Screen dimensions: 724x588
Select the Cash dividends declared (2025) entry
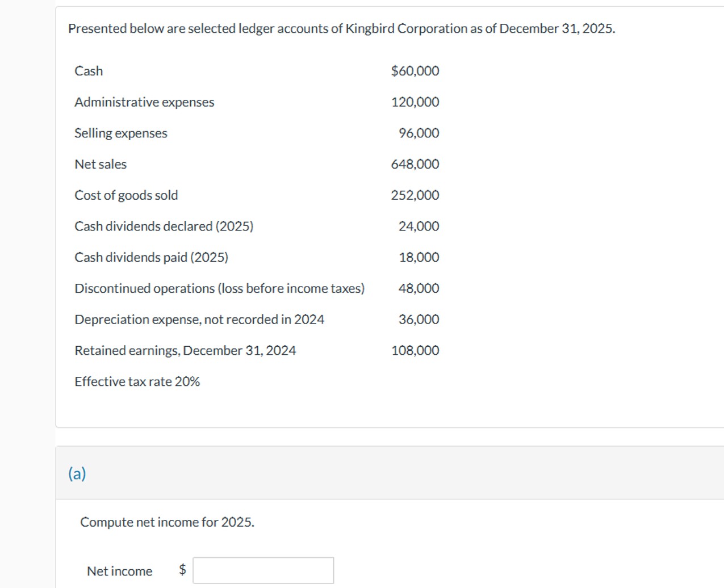click(165, 226)
